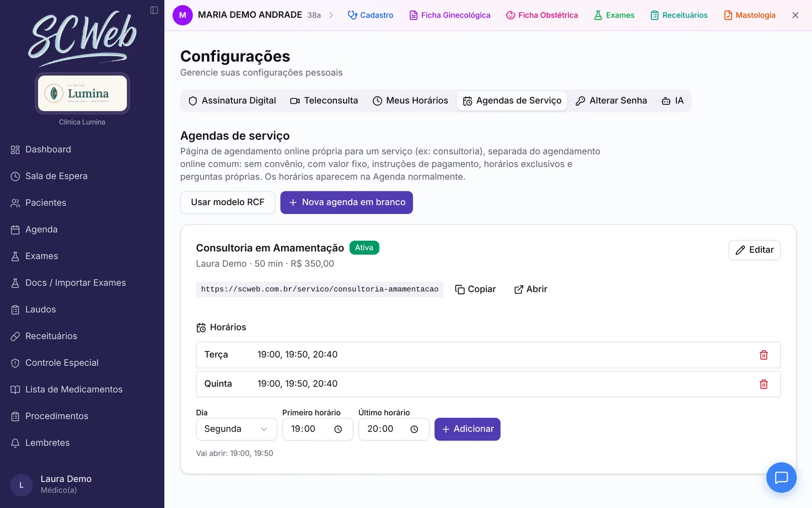
Task: Click Usar modelo RCF button
Action: (x=228, y=202)
